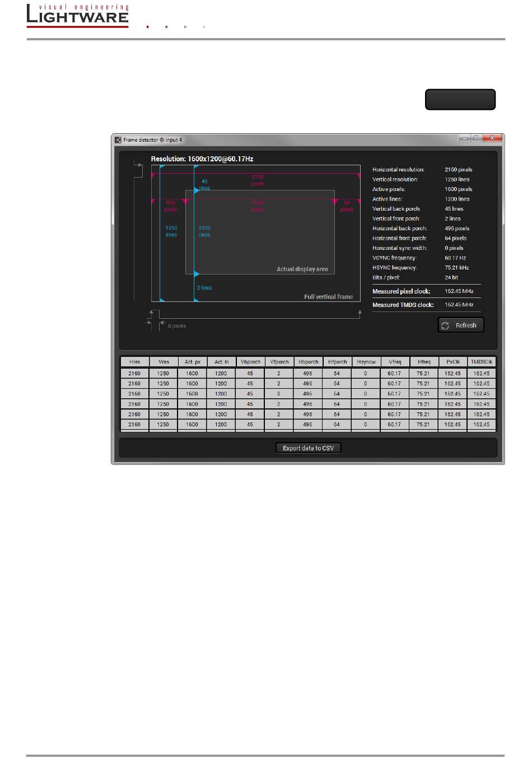Select the Hfporch column header
The height and width of the screenshot is (777, 532).
[x=337, y=362]
